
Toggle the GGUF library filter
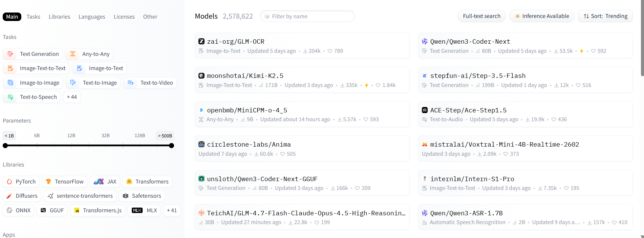click(x=52, y=210)
